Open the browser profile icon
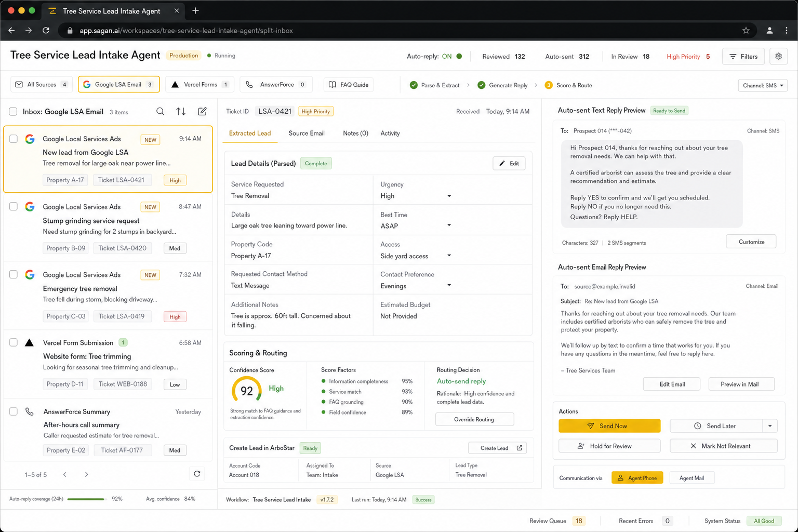The width and height of the screenshot is (798, 532). tap(769, 31)
